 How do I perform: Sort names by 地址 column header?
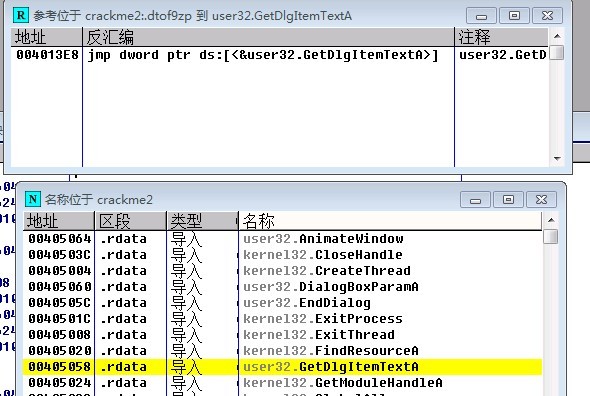[x=59, y=221]
